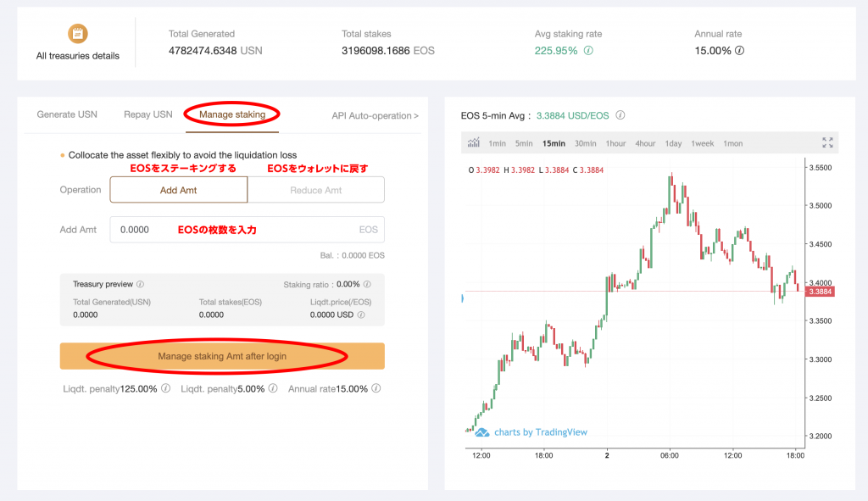Choose the 1week chart interval
868x501 pixels.
pyautogui.click(x=703, y=143)
